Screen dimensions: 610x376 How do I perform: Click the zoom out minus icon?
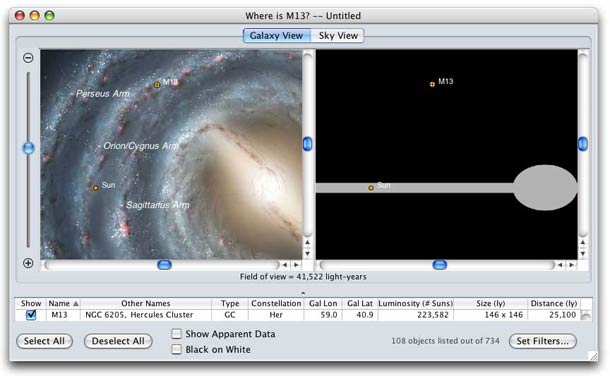tap(28, 58)
